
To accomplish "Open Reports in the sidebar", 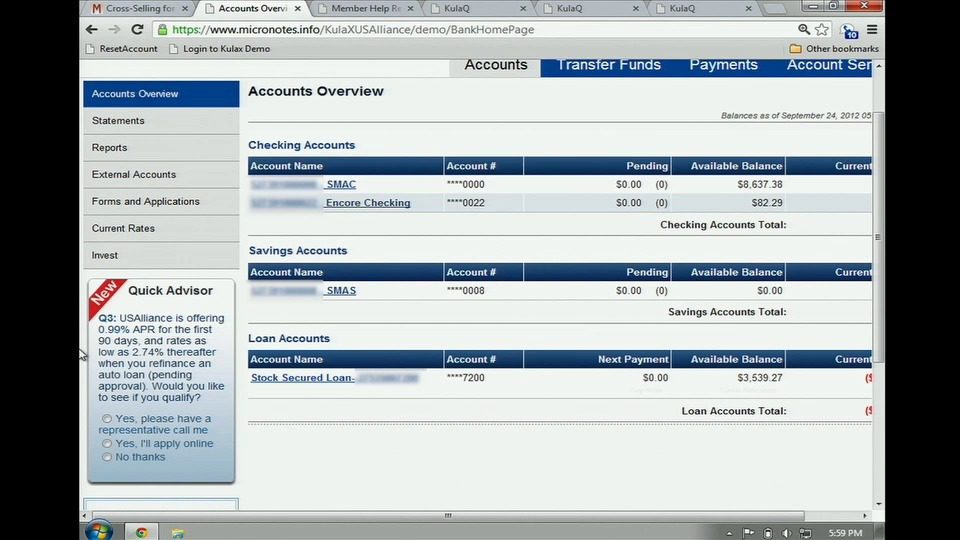I will [x=161, y=148].
